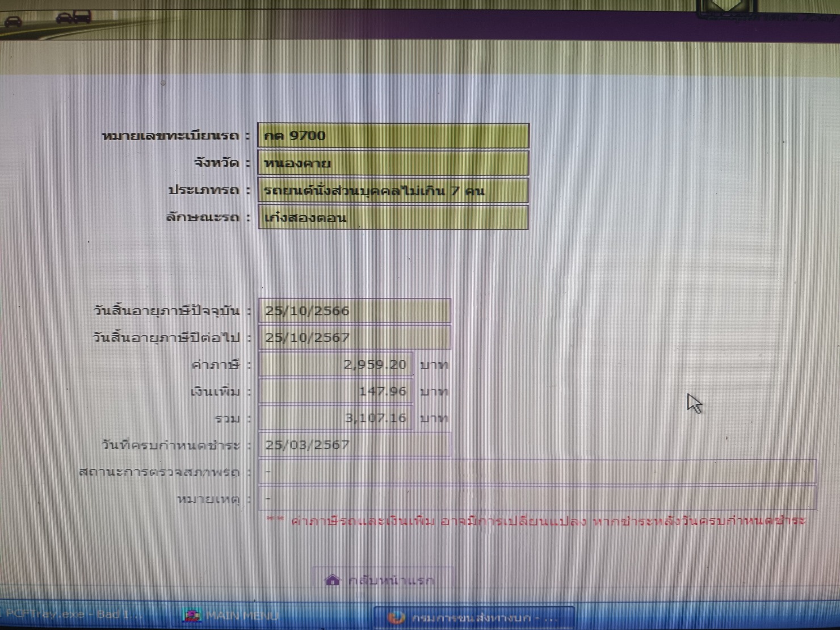Viewport: 840px width, 630px height.
Task: Click the vehicle type field รถยนต์นั่งส่วนบุคคลไม่เกิน 7 คน
Action: pos(393,190)
